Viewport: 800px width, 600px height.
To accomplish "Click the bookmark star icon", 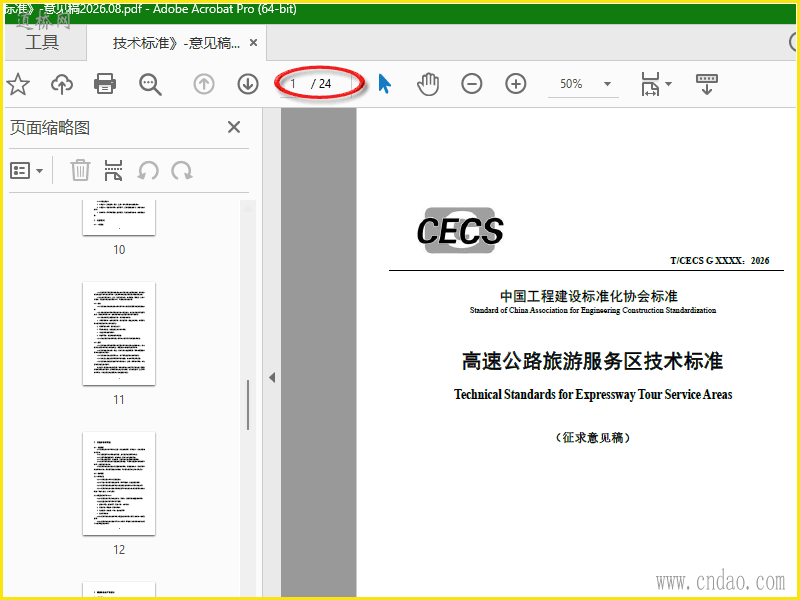I will point(18,84).
